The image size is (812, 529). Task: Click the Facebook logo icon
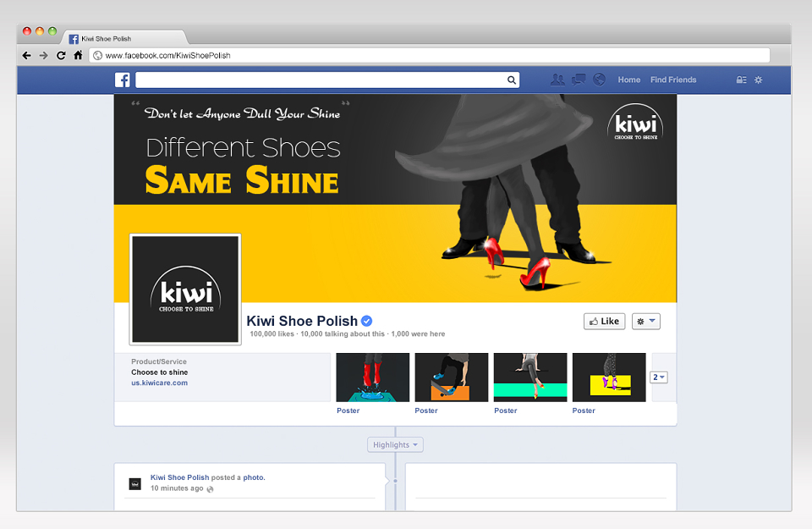click(122, 80)
